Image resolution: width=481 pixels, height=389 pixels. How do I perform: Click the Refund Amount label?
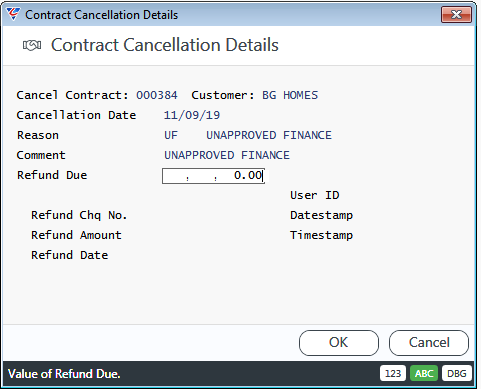point(76,235)
